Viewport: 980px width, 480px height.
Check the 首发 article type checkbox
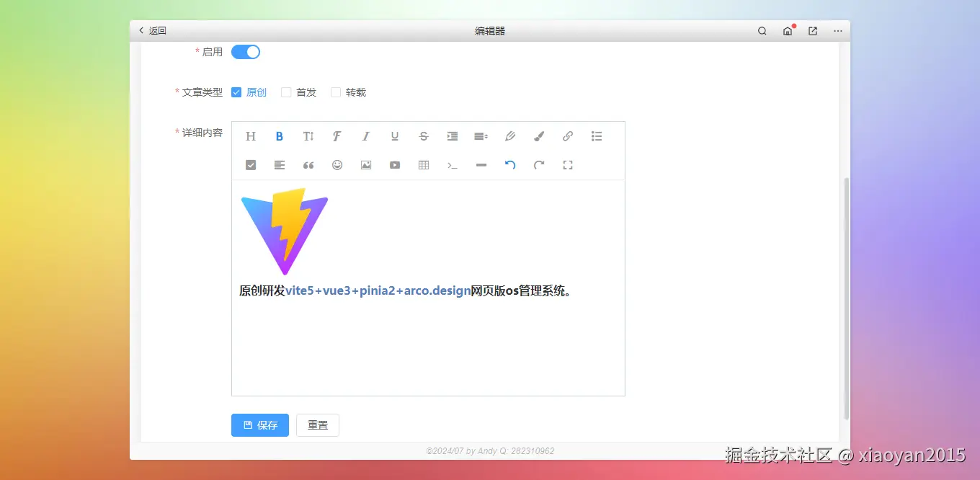click(286, 92)
